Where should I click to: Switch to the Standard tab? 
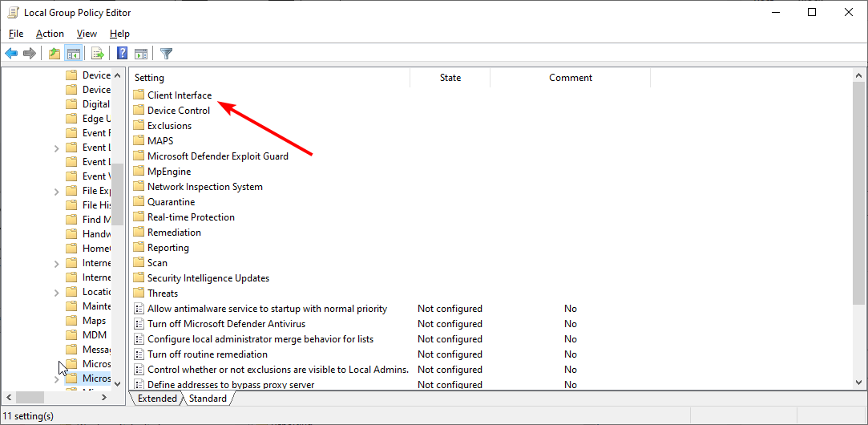(x=208, y=399)
